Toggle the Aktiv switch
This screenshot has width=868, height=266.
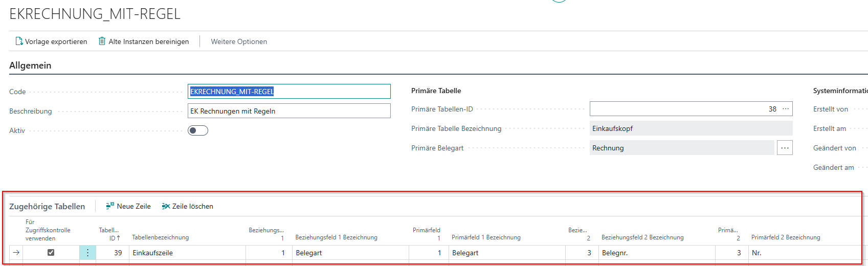[198, 130]
